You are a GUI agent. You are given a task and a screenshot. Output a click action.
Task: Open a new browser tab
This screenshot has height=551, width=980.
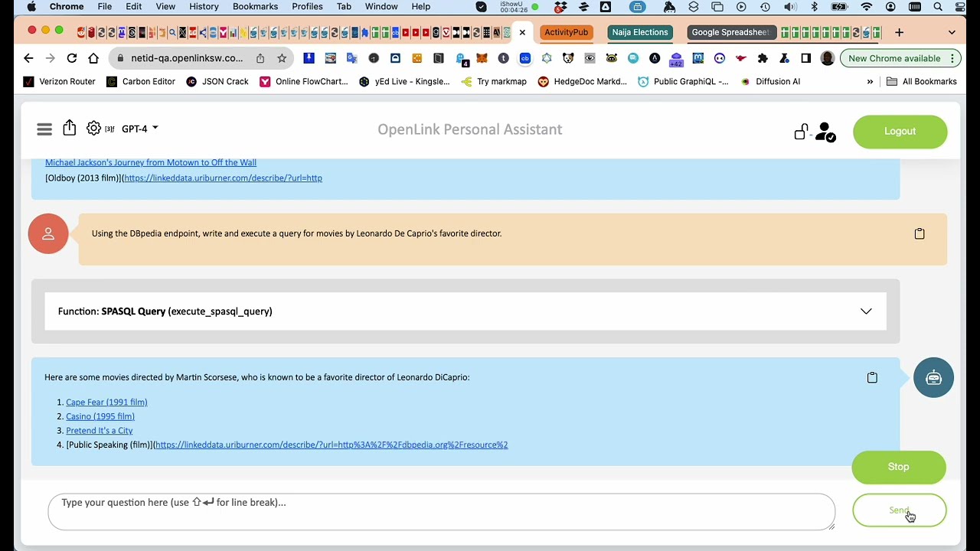point(900,32)
